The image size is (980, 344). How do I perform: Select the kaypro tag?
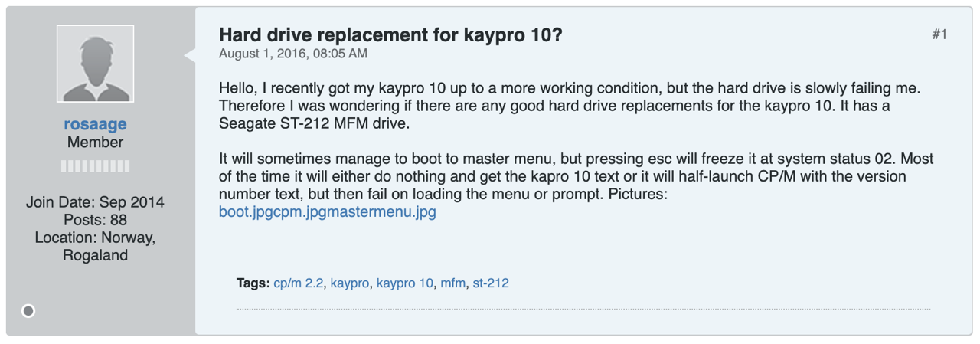pyautogui.click(x=350, y=283)
